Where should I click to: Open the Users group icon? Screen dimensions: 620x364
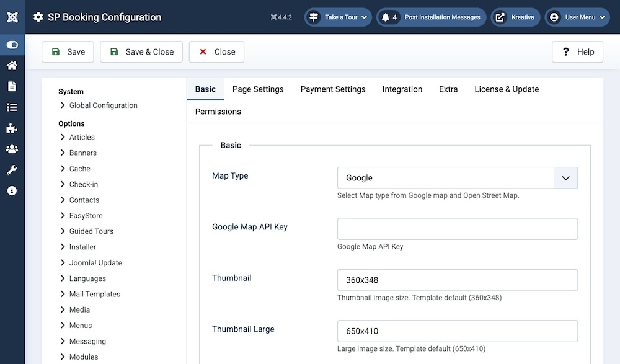12,149
